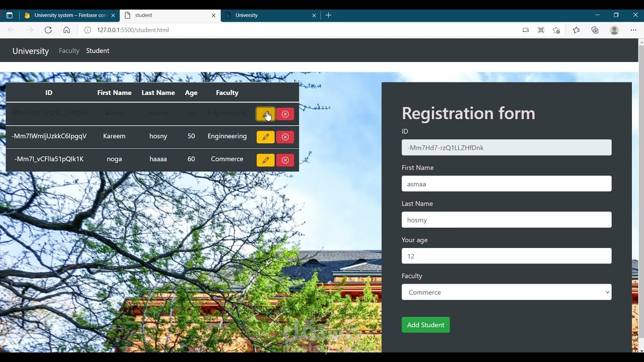Switch to University system Firebase console tab
The image size is (644, 362).
point(69,15)
